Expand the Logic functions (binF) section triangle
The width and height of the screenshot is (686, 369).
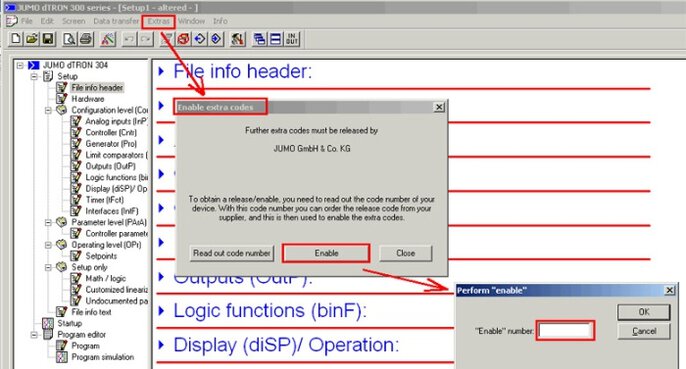point(161,311)
